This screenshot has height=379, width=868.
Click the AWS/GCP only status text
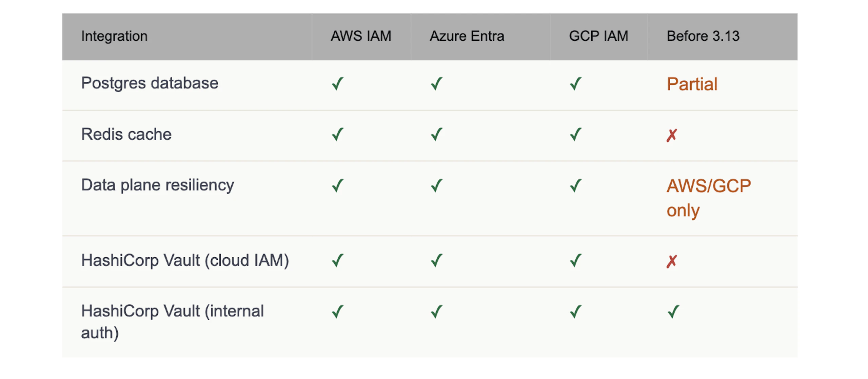(x=708, y=198)
